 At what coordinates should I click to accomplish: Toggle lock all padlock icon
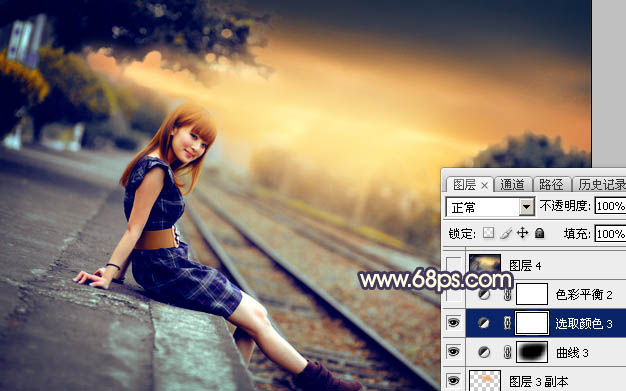(x=539, y=233)
